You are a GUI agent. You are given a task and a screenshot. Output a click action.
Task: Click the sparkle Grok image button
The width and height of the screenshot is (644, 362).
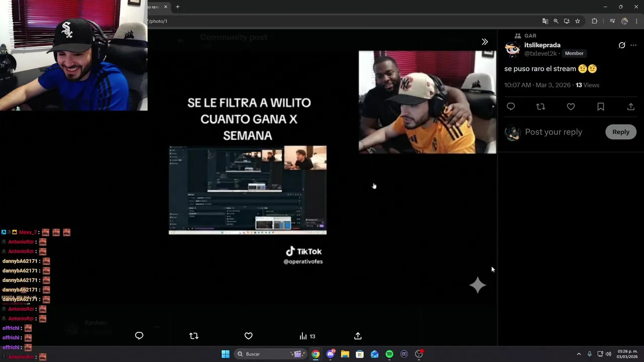[477, 285]
